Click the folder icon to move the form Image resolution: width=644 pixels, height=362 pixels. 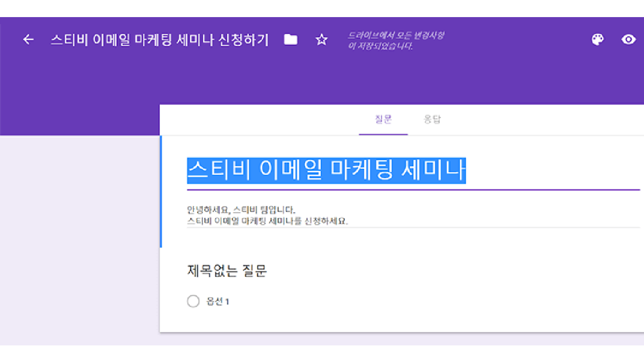290,40
